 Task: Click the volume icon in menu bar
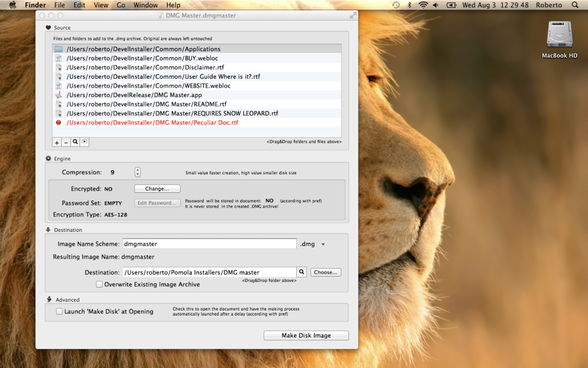(x=436, y=5)
